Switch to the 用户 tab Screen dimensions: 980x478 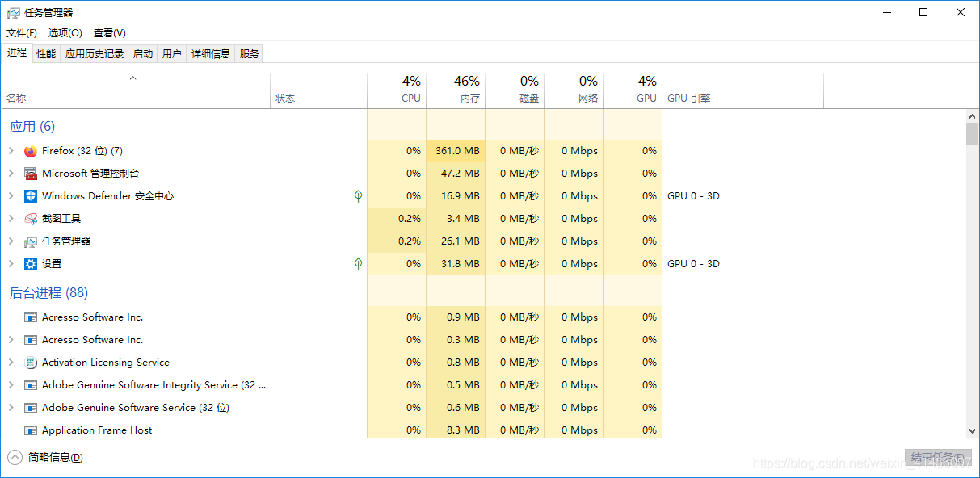pyautogui.click(x=172, y=54)
